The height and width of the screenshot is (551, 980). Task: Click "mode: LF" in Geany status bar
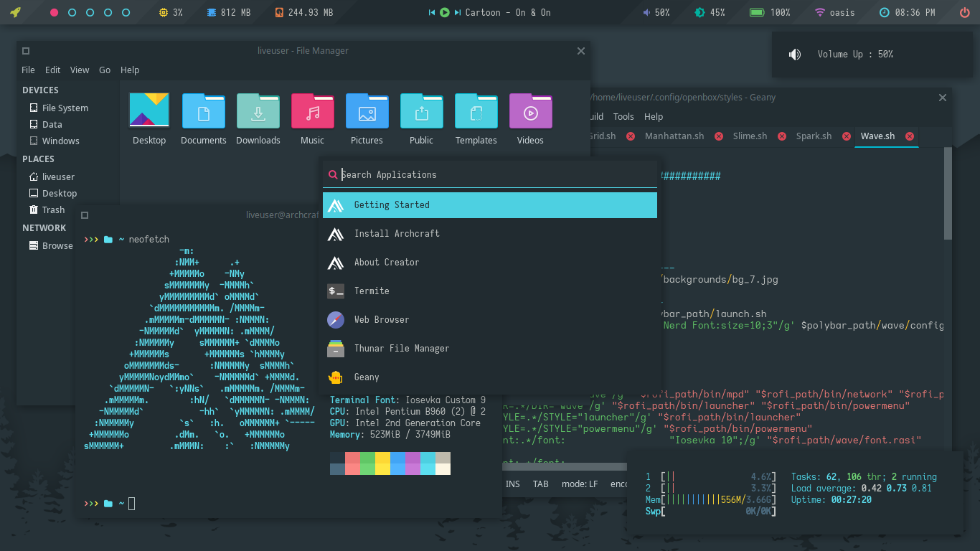pos(580,484)
